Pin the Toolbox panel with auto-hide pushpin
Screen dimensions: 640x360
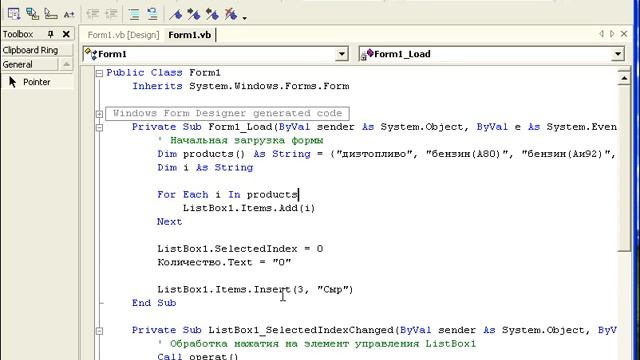[x=51, y=34]
